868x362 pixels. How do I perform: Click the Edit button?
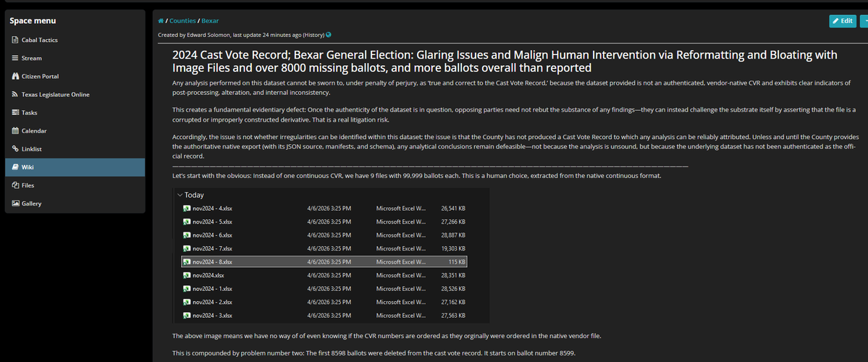point(843,21)
